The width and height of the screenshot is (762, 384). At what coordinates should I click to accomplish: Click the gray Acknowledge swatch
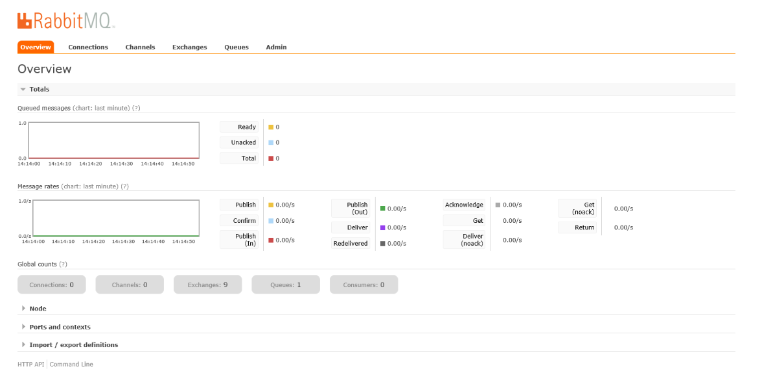pos(498,205)
